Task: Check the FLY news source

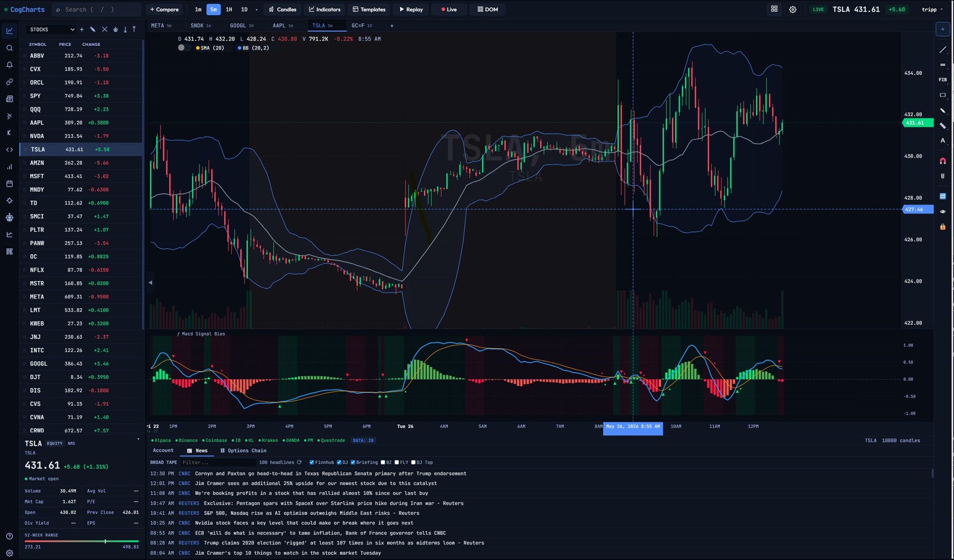Action: coord(397,462)
